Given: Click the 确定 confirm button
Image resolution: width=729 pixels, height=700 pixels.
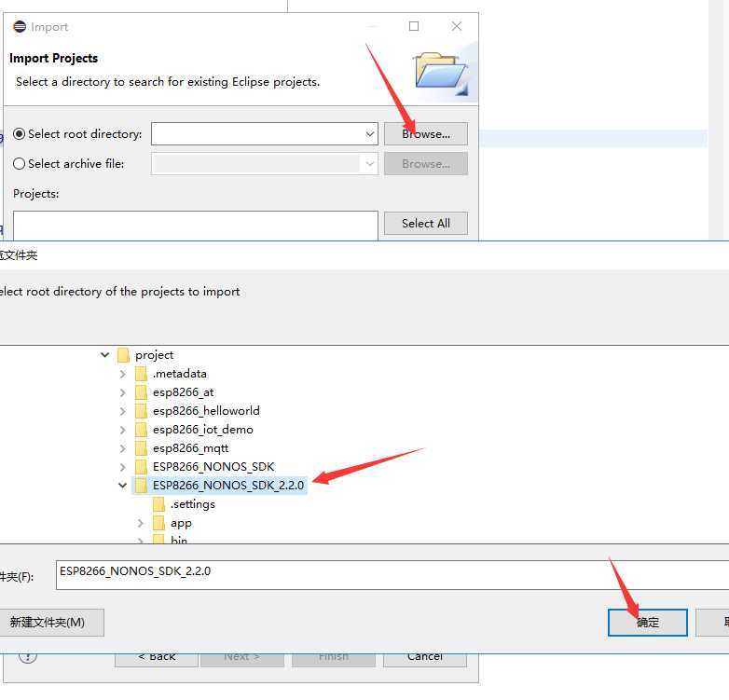Looking at the screenshot, I should point(648,623).
